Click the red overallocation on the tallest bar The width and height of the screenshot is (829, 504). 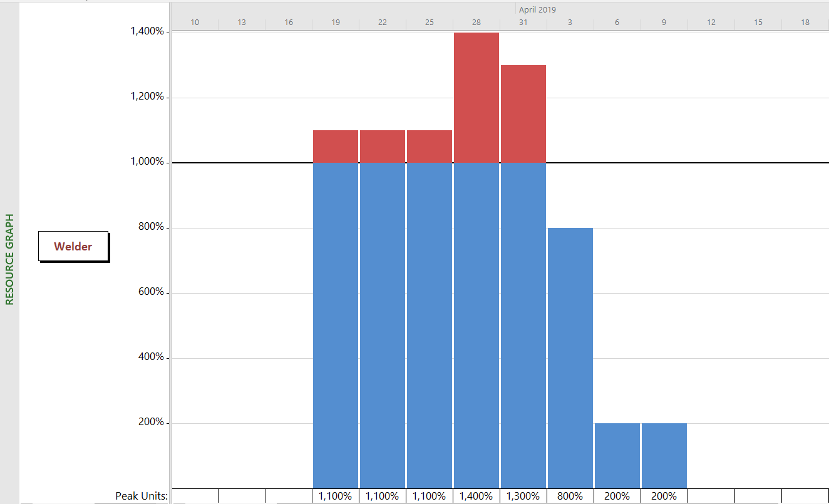tap(476, 97)
